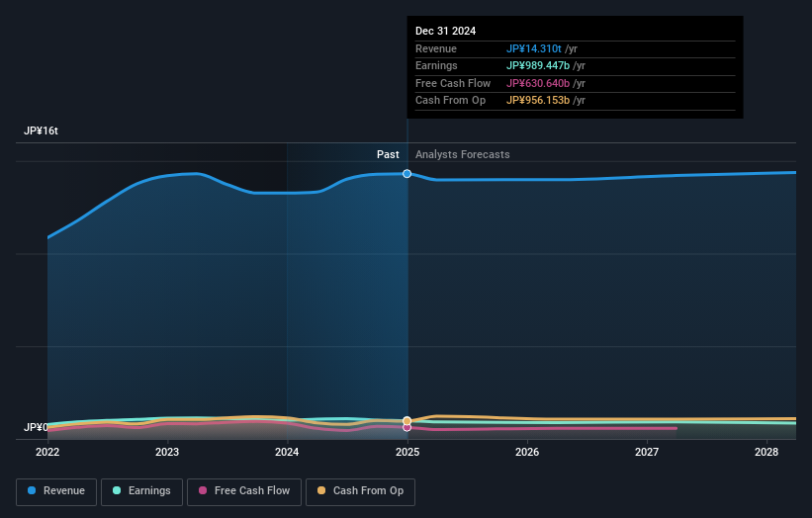The height and width of the screenshot is (518, 812).
Task: Click the orange Cash From Op data point
Action: [x=407, y=421]
